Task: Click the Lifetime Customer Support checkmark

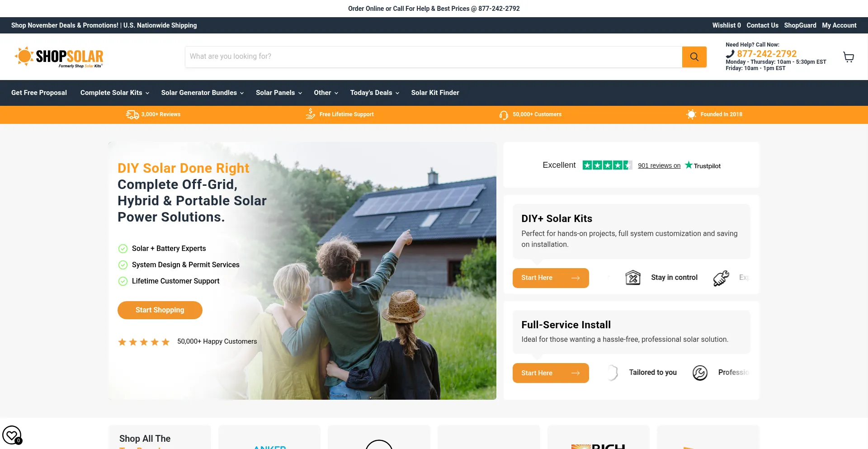Action: 123,281
